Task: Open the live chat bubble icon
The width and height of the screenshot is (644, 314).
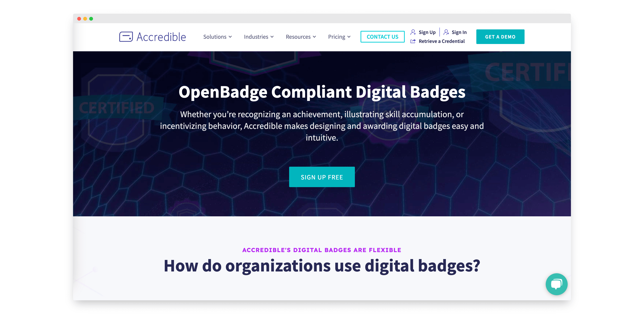Action: tap(556, 284)
